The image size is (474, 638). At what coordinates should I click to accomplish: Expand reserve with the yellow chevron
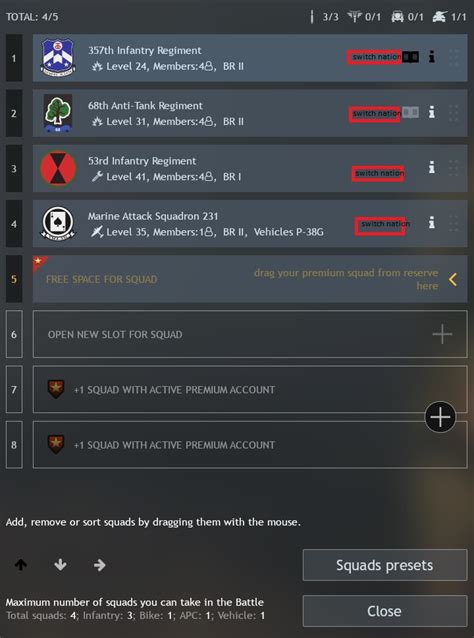coord(452,279)
